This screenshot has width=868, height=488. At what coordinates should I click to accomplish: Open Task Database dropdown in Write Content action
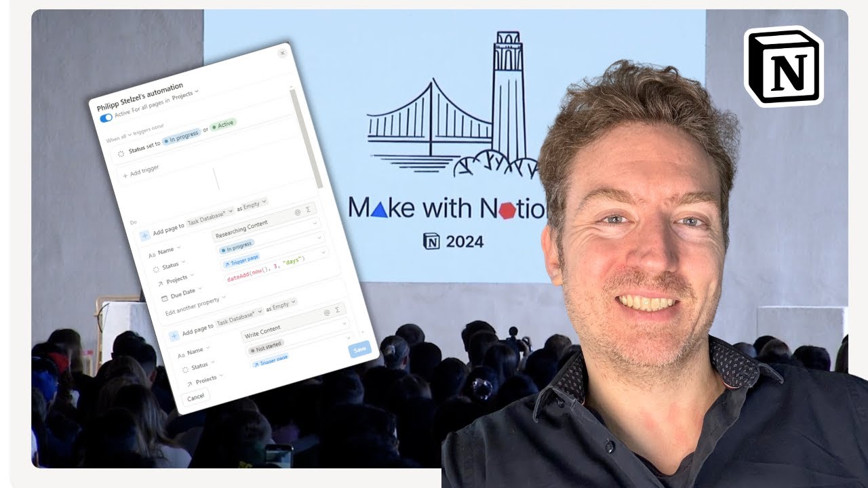pos(239,317)
